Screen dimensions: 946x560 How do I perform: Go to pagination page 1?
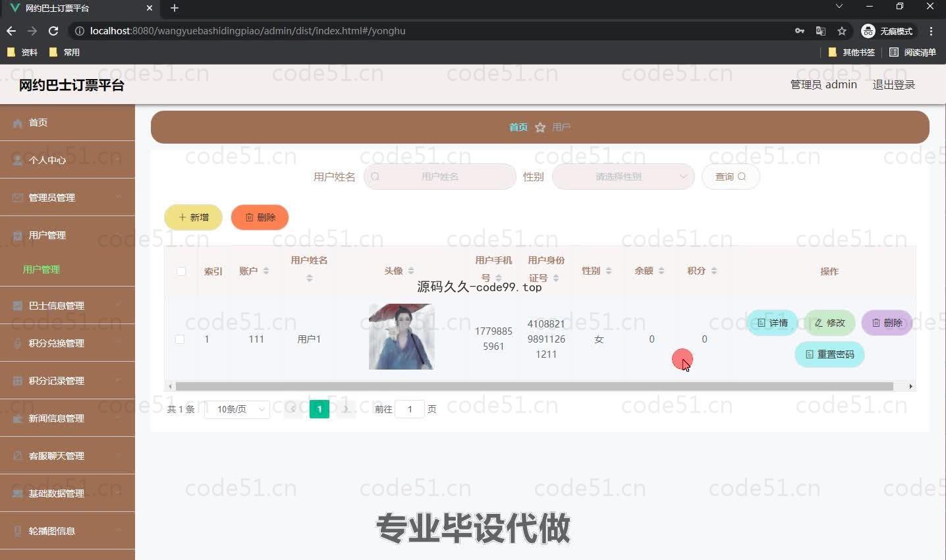(320, 409)
